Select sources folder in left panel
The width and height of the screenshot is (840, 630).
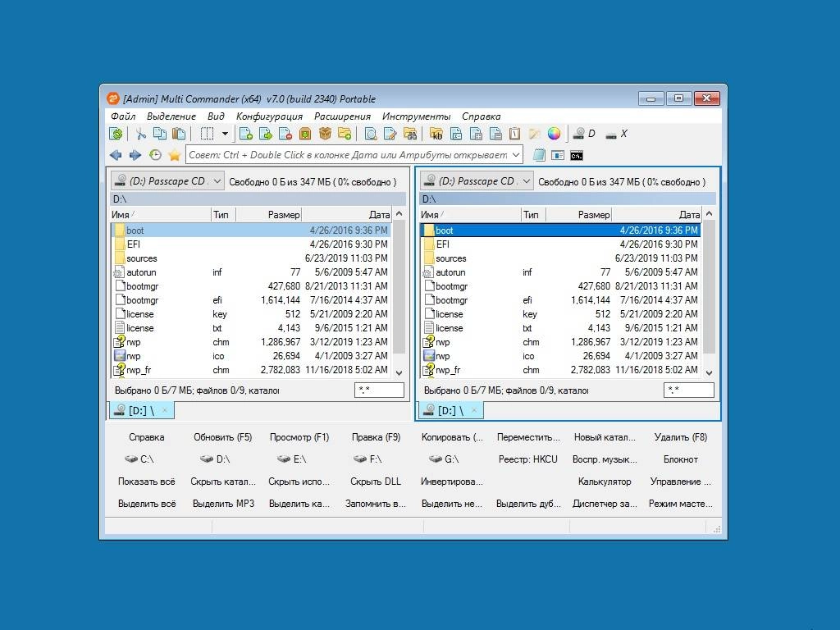tap(251, 258)
